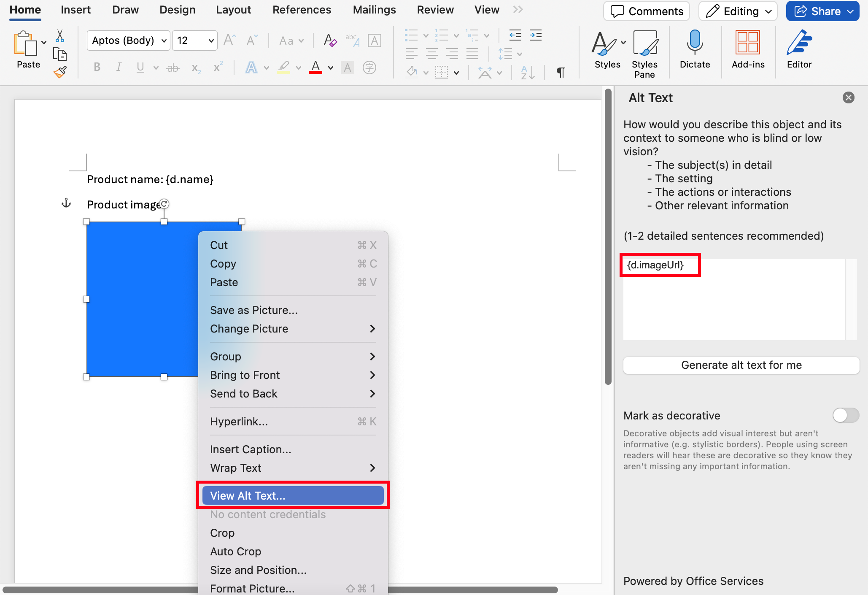Click the Increase Indent icon

[536, 35]
